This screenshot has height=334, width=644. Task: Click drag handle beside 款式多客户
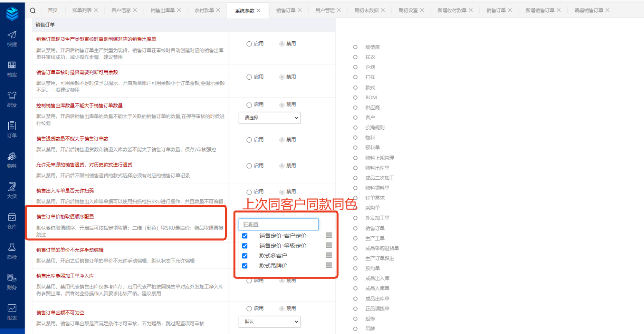[x=329, y=255]
